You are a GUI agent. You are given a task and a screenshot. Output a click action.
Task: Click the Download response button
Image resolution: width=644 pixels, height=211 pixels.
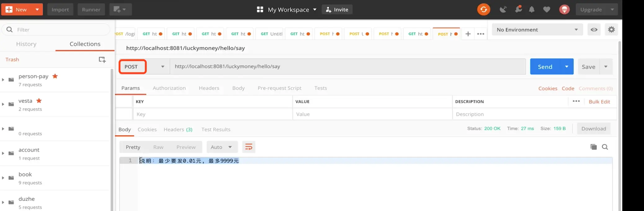pyautogui.click(x=593, y=129)
